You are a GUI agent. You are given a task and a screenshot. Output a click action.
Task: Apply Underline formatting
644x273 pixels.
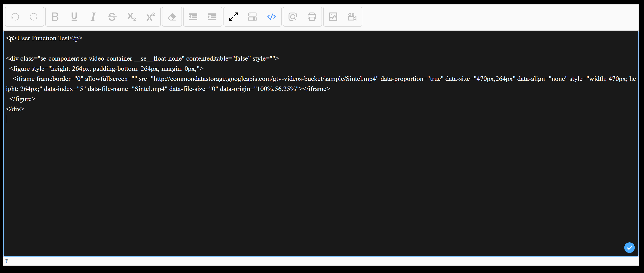[x=74, y=17]
